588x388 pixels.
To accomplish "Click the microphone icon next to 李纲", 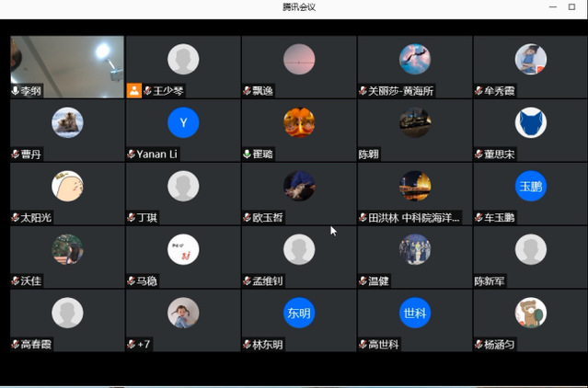I will pyautogui.click(x=16, y=91).
